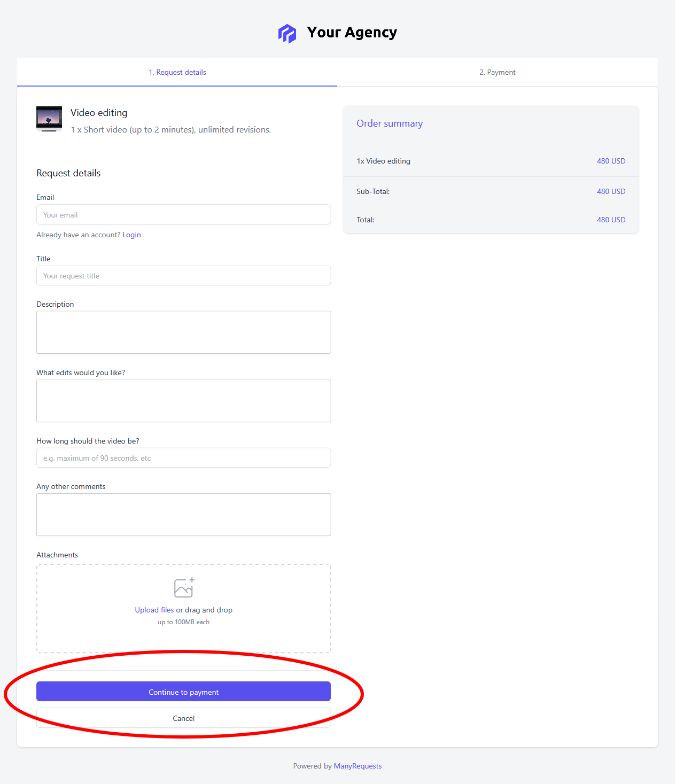Click the What edits would you like box
The image size is (684, 784).
184,401
